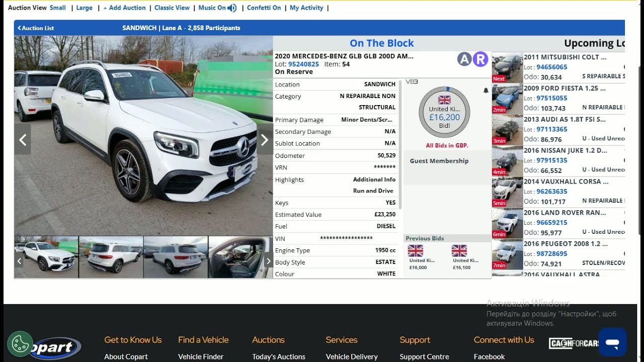
Task: Click the purple 'R' badge icon
Action: pos(480,59)
